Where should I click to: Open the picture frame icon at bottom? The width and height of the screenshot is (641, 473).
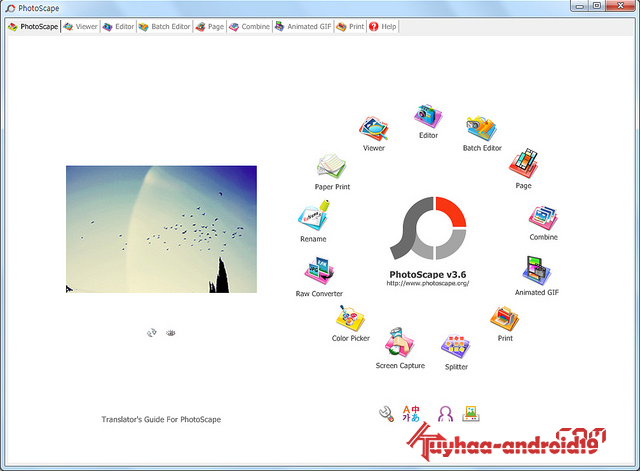(471, 413)
